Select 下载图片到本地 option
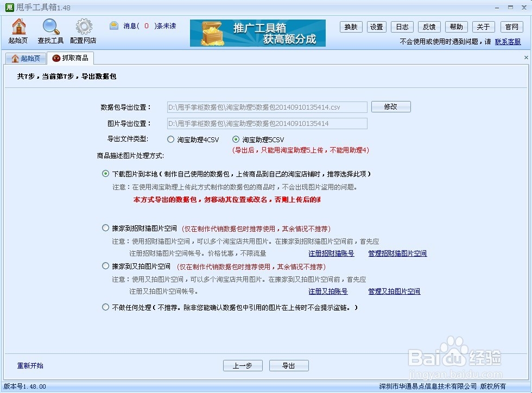This screenshot has height=393, width=532. [x=237, y=174]
